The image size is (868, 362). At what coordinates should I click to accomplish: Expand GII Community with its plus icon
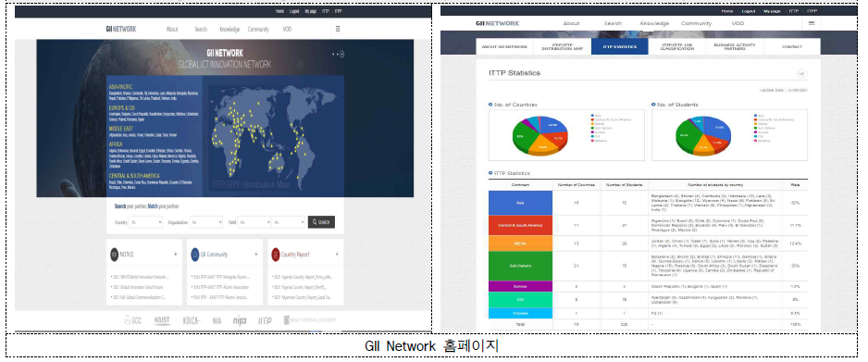tap(256, 255)
